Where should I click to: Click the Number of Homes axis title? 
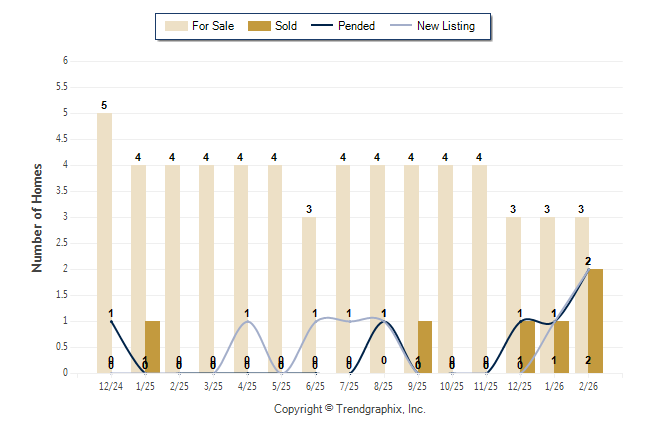(x=37, y=217)
